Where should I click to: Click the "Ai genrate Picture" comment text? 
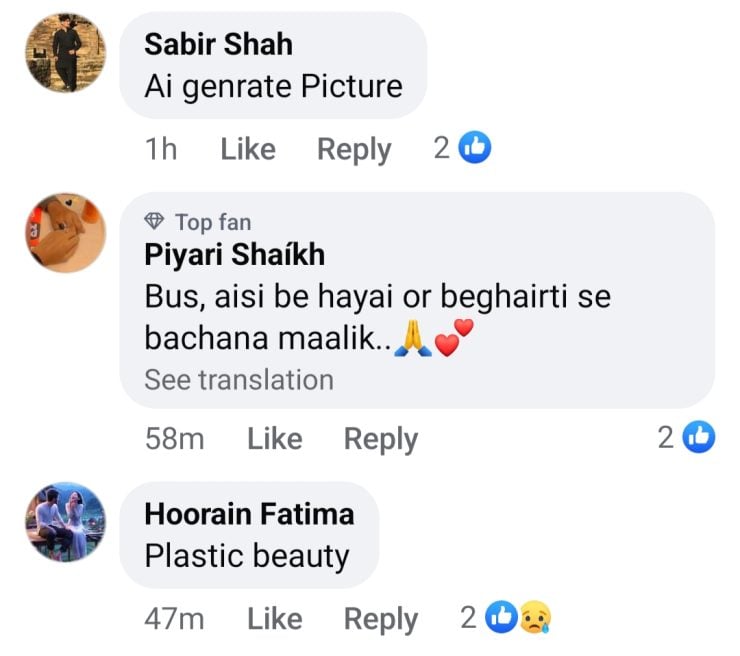click(273, 86)
